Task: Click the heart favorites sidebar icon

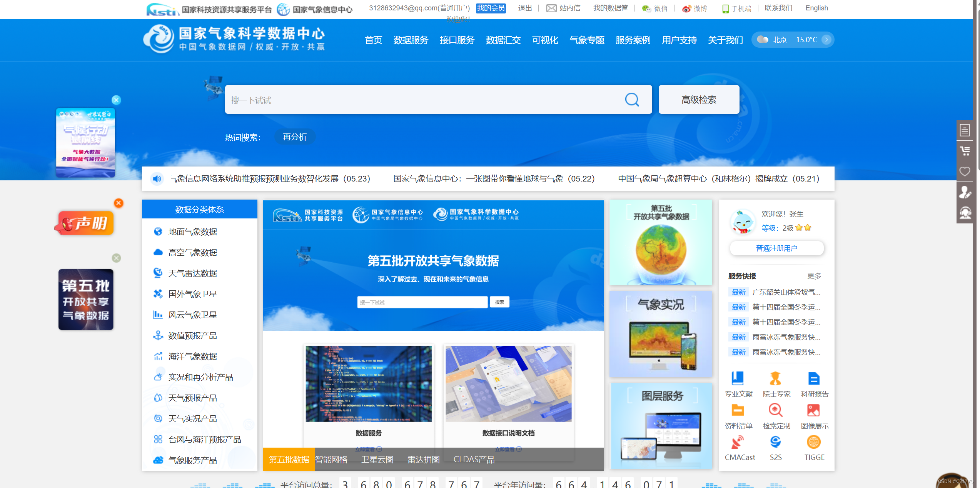Action: coord(965,171)
